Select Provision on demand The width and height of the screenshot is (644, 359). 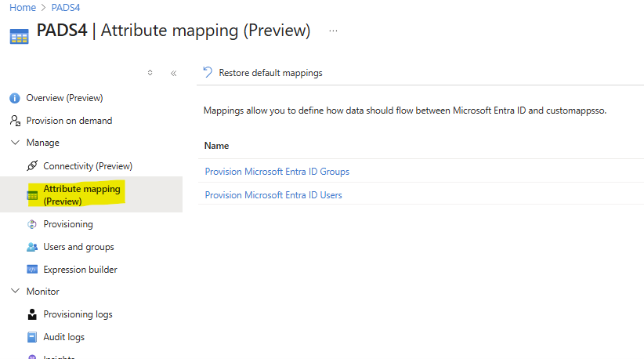pyautogui.click(x=70, y=121)
